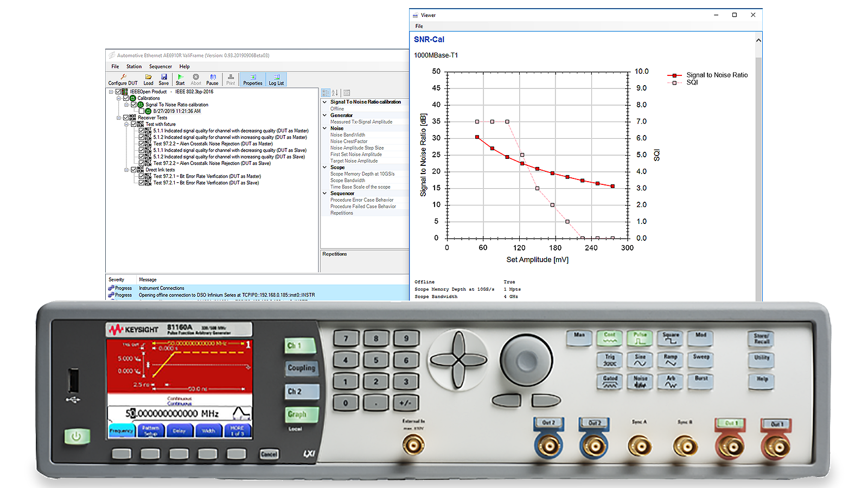The height and width of the screenshot is (488, 868).
Task: Toggle the Direct link tests checkbox
Action: coord(133,170)
